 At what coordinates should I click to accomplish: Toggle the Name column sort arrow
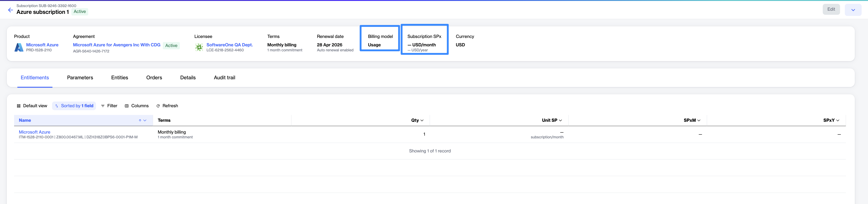point(140,121)
